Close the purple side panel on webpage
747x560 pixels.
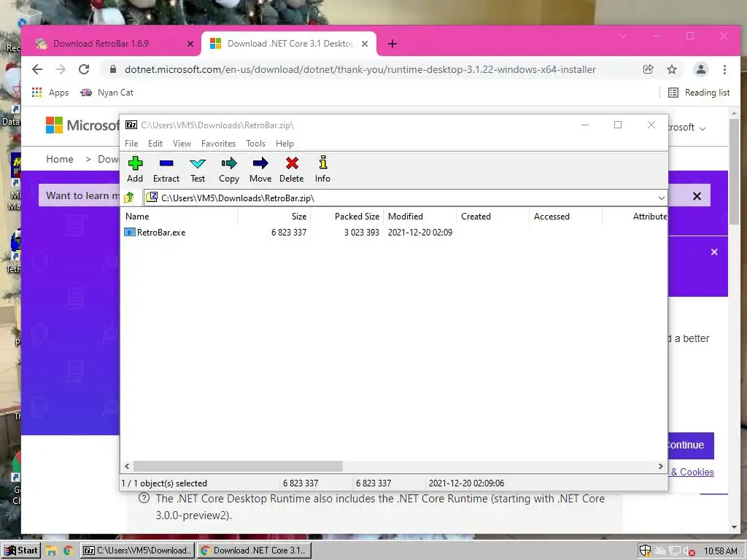pyautogui.click(x=714, y=252)
